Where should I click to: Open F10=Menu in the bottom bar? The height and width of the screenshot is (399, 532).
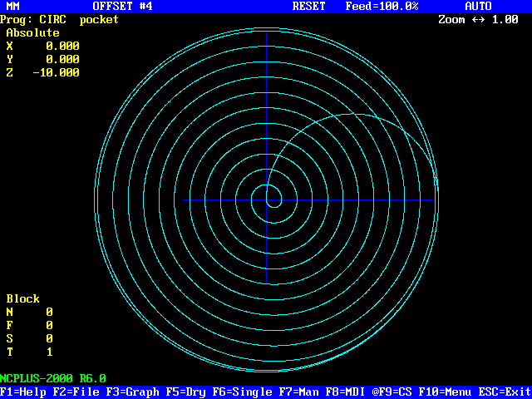[x=446, y=392]
